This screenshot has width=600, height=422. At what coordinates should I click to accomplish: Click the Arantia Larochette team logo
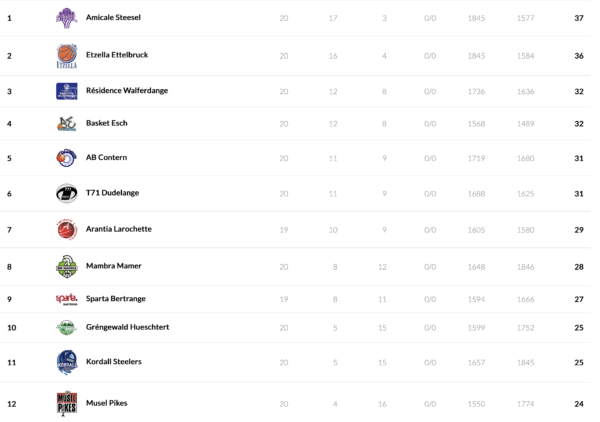pyautogui.click(x=66, y=229)
